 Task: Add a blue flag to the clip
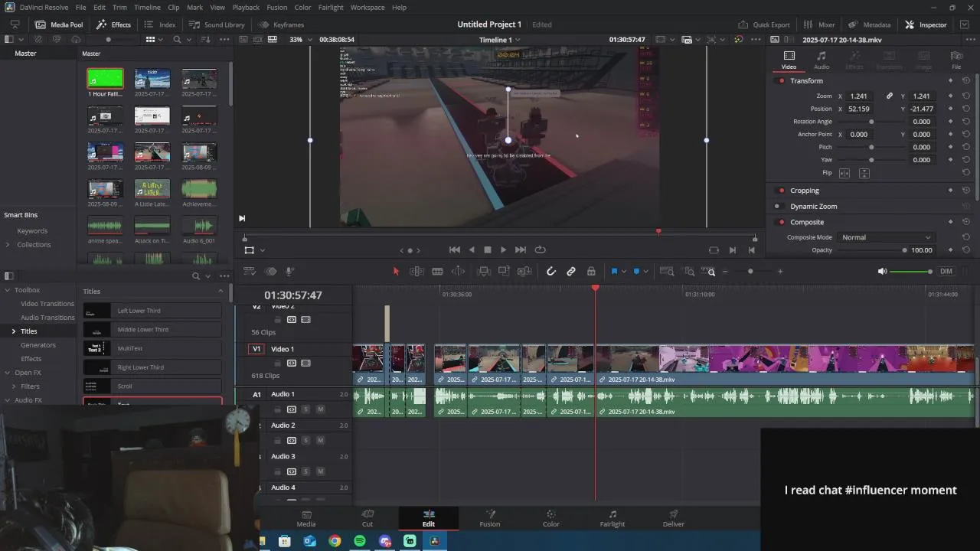tap(614, 272)
